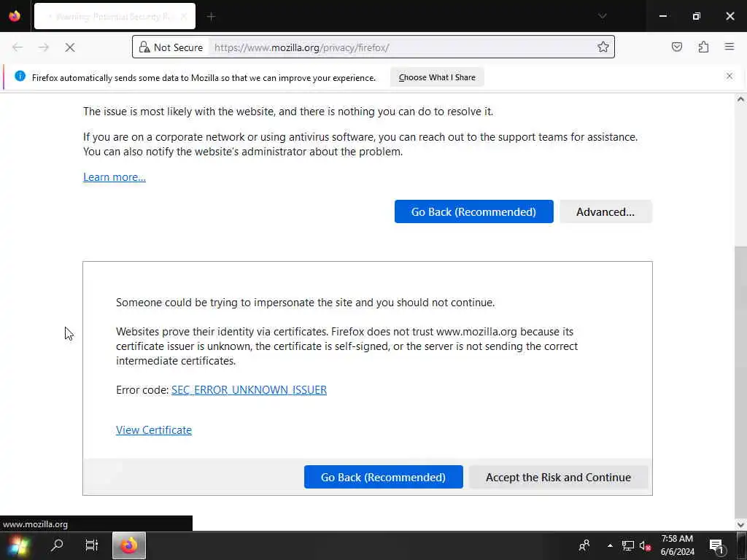This screenshot has width=747, height=560.
Task: Show hidden system tray icons
Action: click(x=610, y=545)
